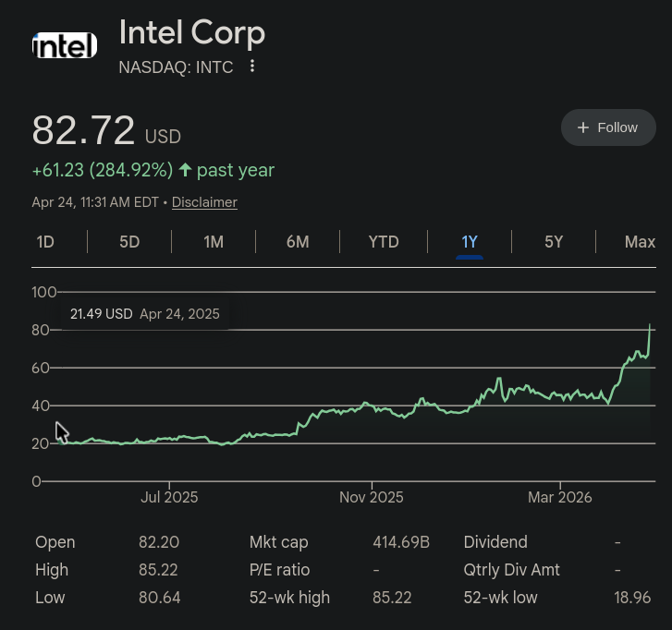Viewport: 672px width, 630px height.
Task: Select the 5D time range tab
Action: coord(129,242)
